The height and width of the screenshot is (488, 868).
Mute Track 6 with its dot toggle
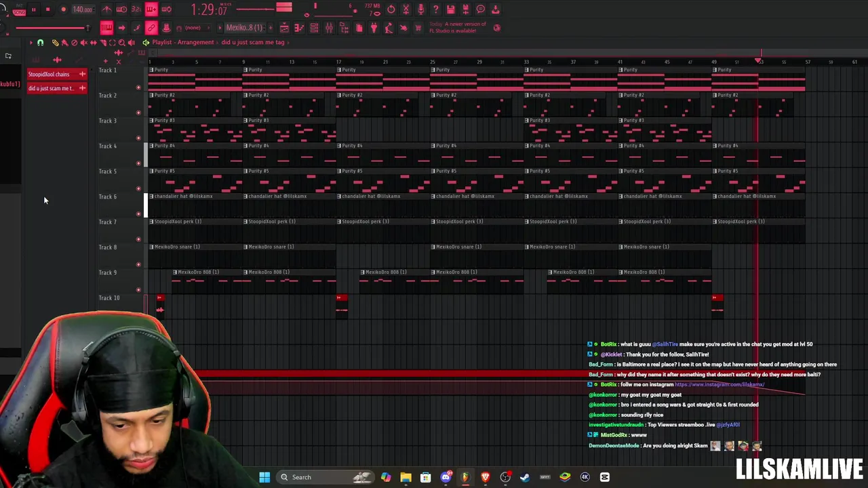coord(138,214)
